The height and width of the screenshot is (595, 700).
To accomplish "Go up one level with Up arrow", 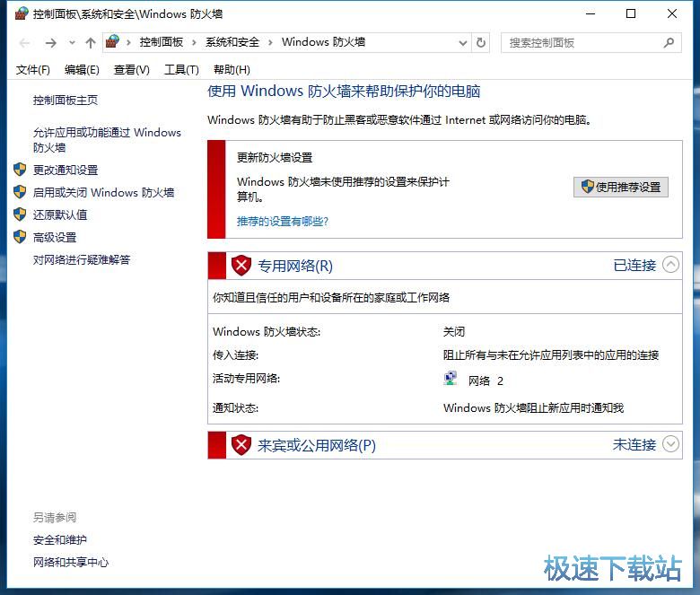I will pyautogui.click(x=91, y=43).
